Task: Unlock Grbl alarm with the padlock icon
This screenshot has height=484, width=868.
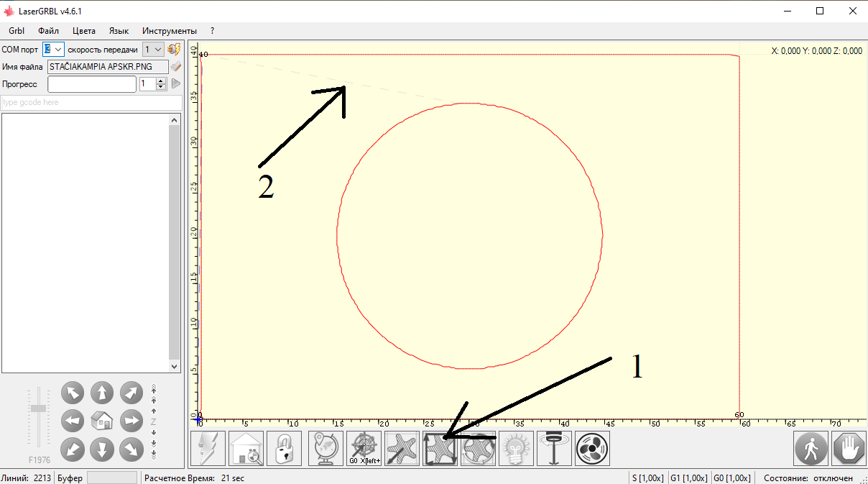Action: pos(284,448)
